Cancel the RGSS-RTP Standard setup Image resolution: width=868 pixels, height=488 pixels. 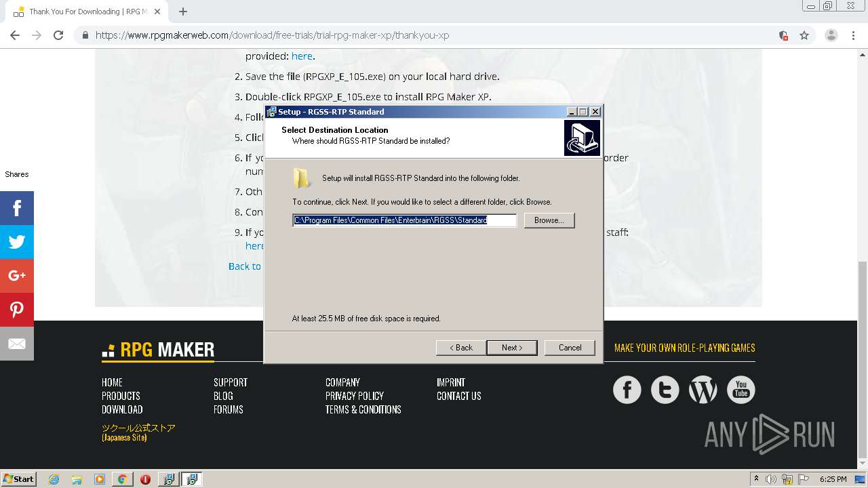pyautogui.click(x=570, y=348)
